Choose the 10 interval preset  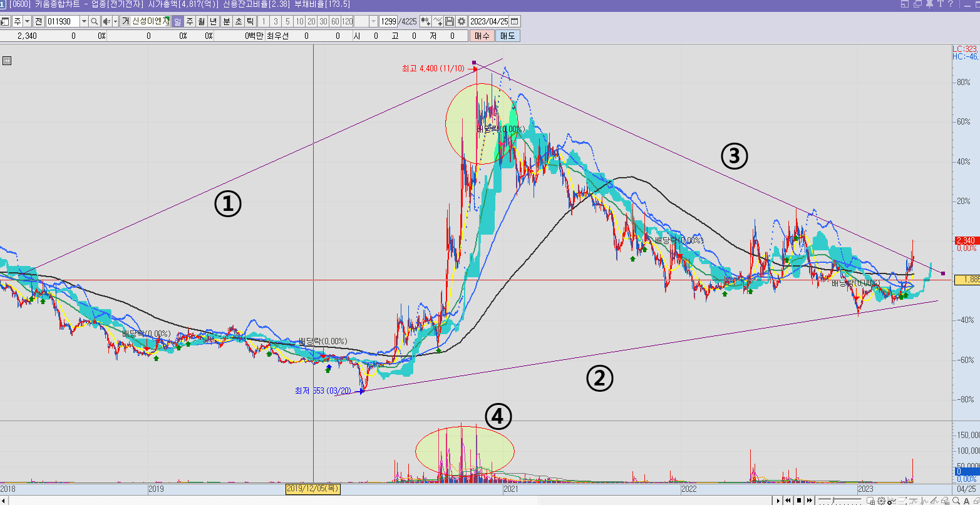point(299,21)
